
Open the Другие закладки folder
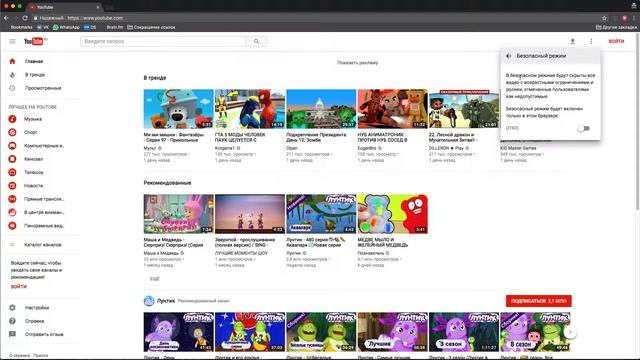(x=616, y=27)
